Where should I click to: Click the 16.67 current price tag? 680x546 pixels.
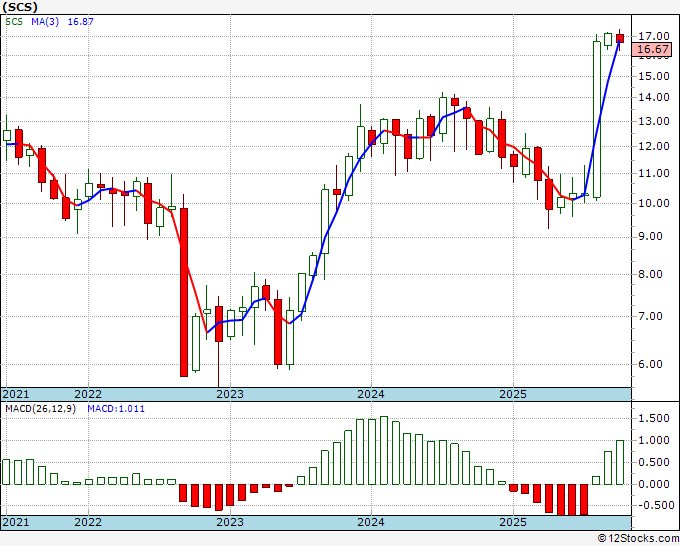pyautogui.click(x=654, y=49)
